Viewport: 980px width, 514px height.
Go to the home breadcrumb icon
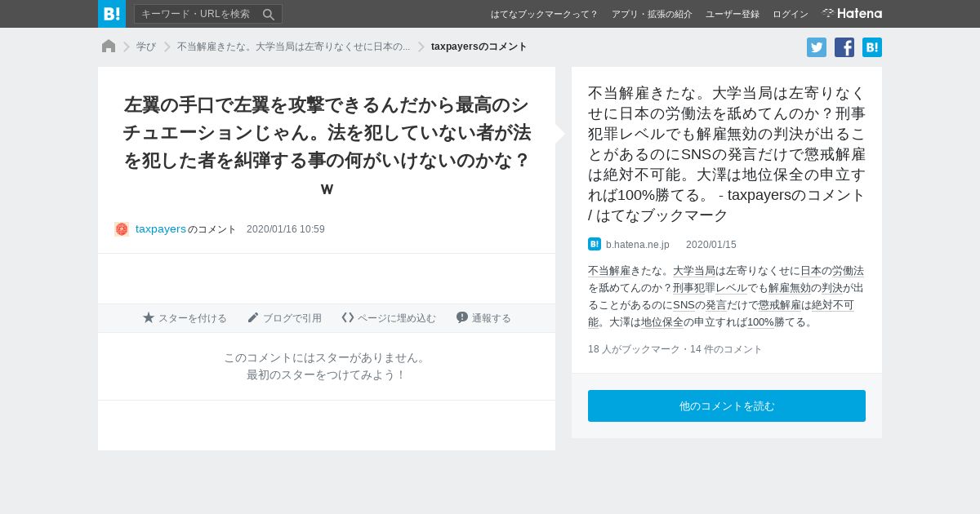[x=109, y=47]
